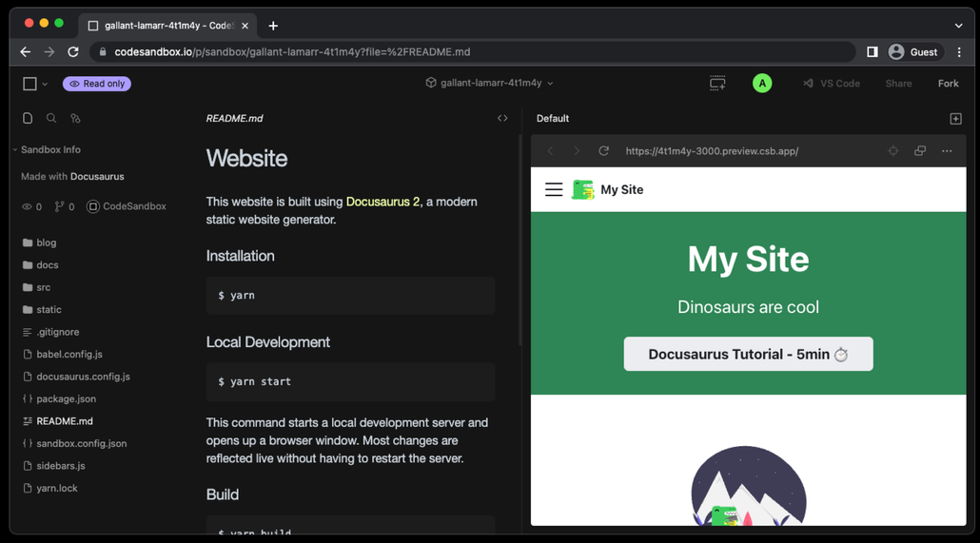Expand the docs folder
The width and height of the screenshot is (980, 543).
[x=47, y=265]
